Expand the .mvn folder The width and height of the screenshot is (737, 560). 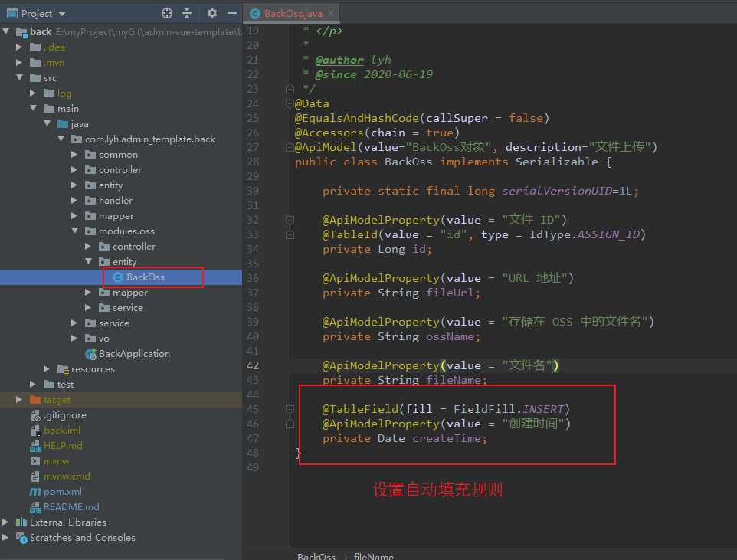(x=19, y=62)
